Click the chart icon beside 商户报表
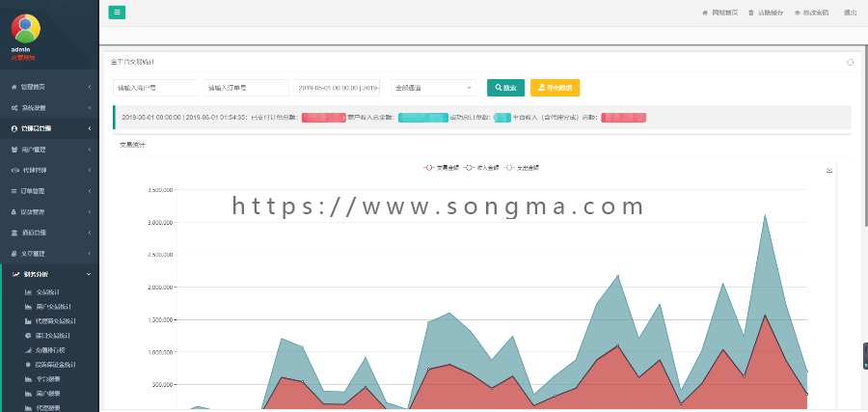The height and width of the screenshot is (412, 868). point(28,394)
